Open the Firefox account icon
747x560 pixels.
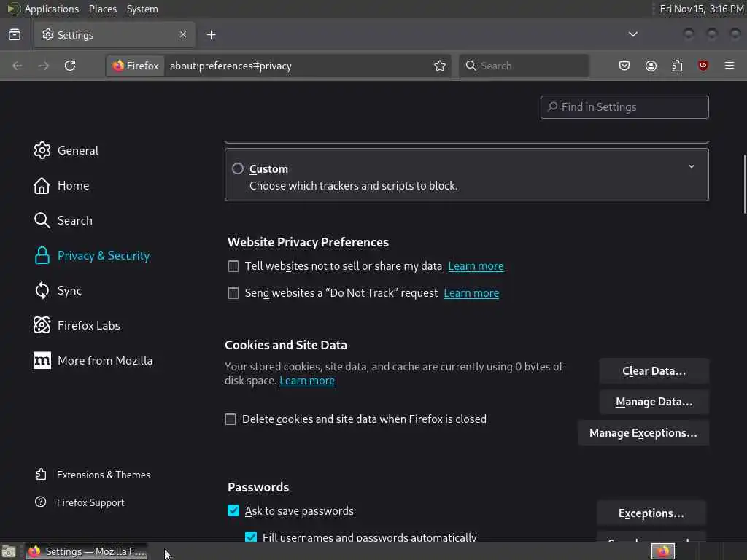(x=651, y=66)
